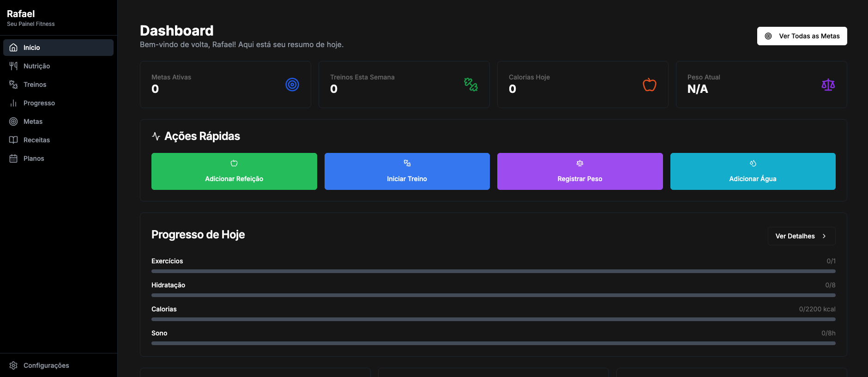Image resolution: width=868 pixels, height=377 pixels.
Task: Click the calendar icon beside Planos
Action: pos(13,158)
